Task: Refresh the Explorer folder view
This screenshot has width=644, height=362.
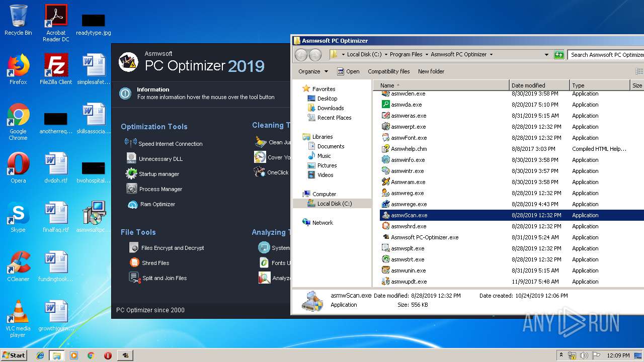Action: pos(559,54)
